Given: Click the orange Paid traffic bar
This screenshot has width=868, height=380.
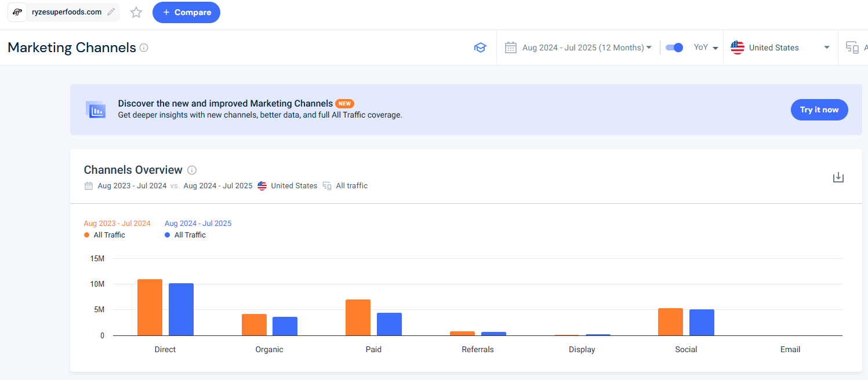Looking at the screenshot, I should (358, 317).
